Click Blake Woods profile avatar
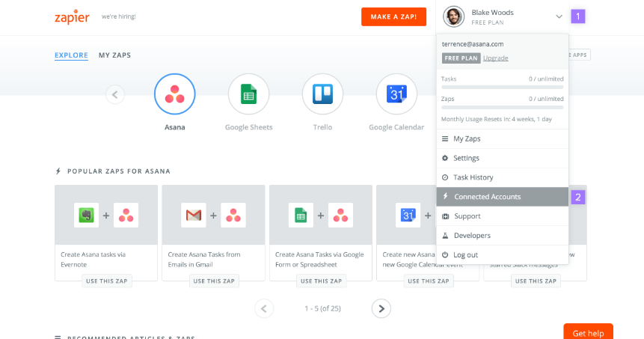This screenshot has height=339, width=644. click(x=453, y=17)
